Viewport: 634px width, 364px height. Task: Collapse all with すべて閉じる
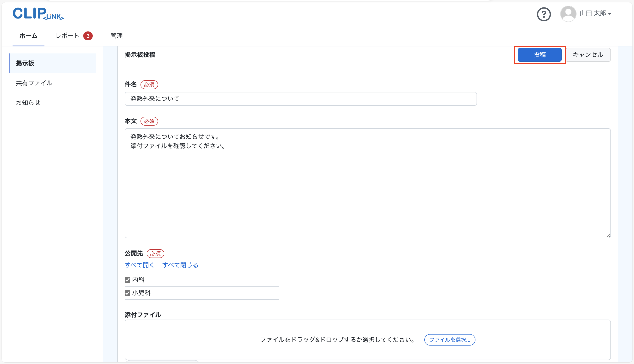[180, 265]
